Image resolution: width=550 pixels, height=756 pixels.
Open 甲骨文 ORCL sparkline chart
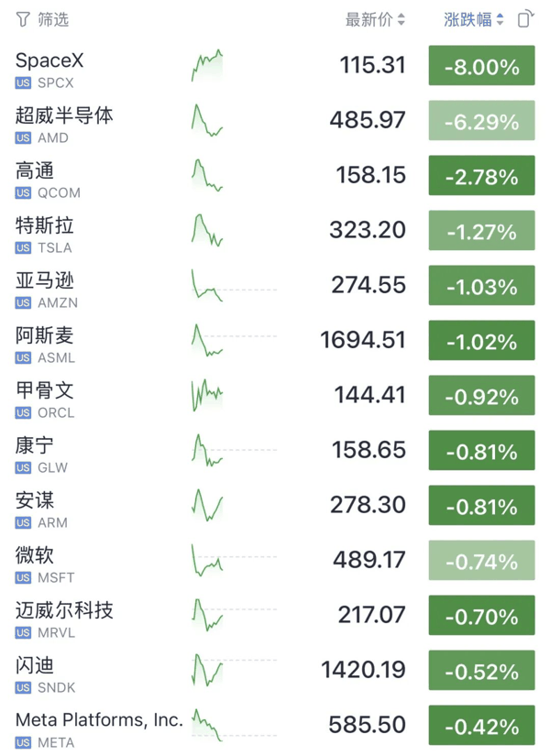click(x=207, y=395)
